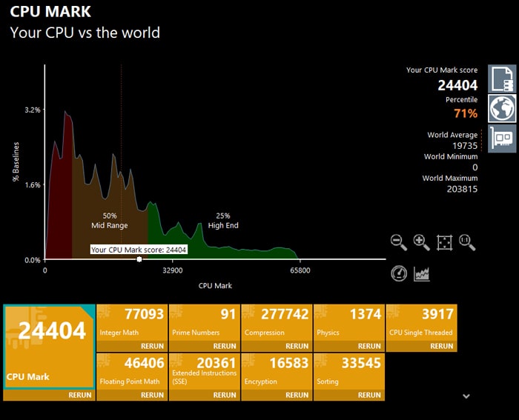Image resolution: width=519 pixels, height=420 pixels.
Task: Reset chart zoom with the 1:1 icon
Action: tap(467, 242)
